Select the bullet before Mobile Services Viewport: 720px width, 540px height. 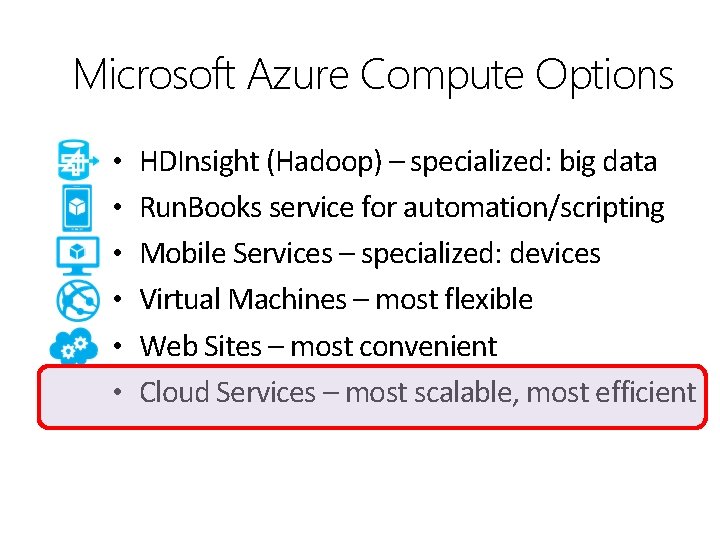click(117, 254)
